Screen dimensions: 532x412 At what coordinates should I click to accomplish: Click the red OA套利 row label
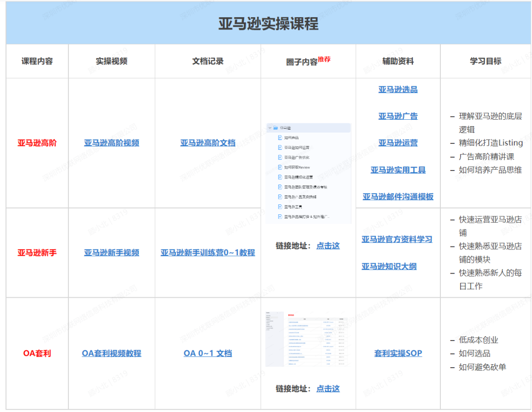coord(37,353)
